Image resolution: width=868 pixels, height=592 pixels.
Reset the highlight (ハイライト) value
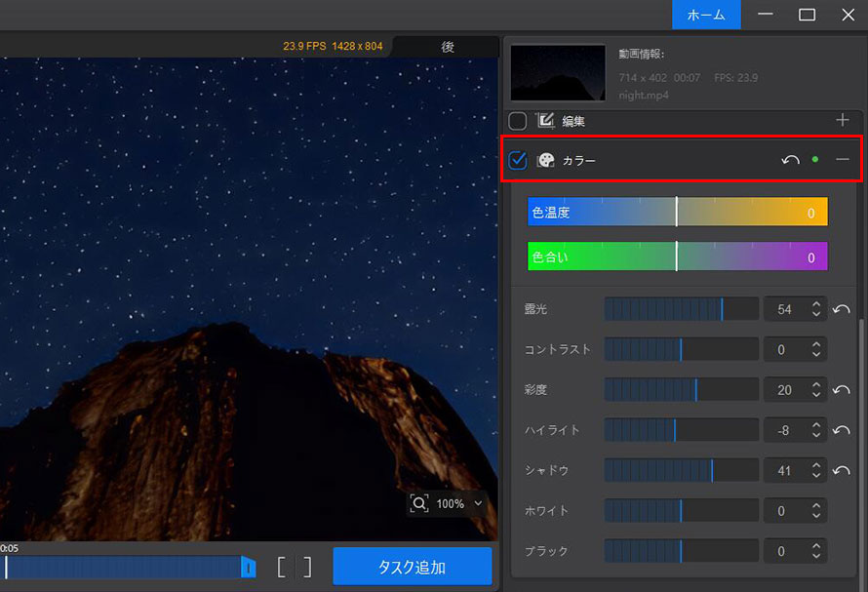pyautogui.click(x=842, y=430)
